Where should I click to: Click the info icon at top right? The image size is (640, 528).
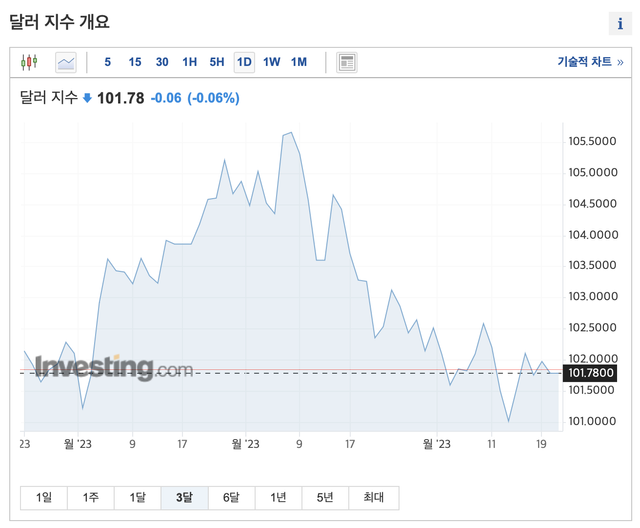click(620, 23)
